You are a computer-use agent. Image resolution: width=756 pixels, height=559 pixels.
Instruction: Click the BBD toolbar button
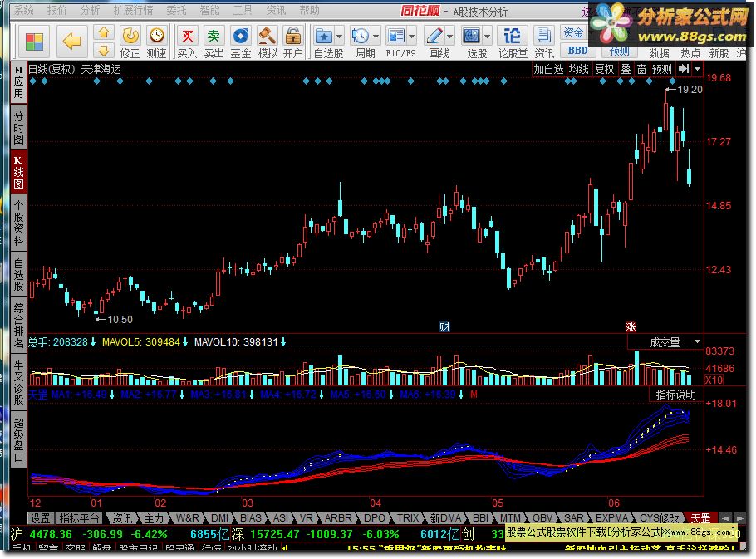click(577, 51)
